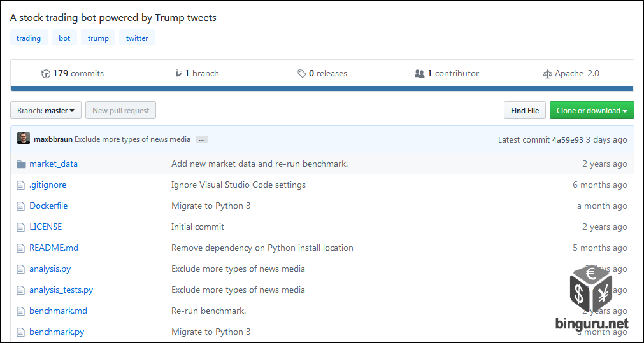The height and width of the screenshot is (343, 644).
Task: Open the LICENSE file
Action: pos(46,227)
